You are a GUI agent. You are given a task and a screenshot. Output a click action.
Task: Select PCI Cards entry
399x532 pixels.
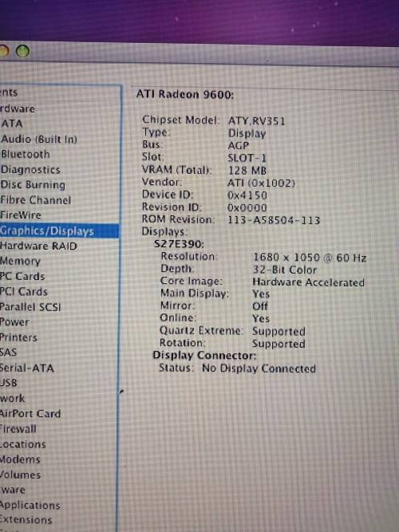pos(24,292)
